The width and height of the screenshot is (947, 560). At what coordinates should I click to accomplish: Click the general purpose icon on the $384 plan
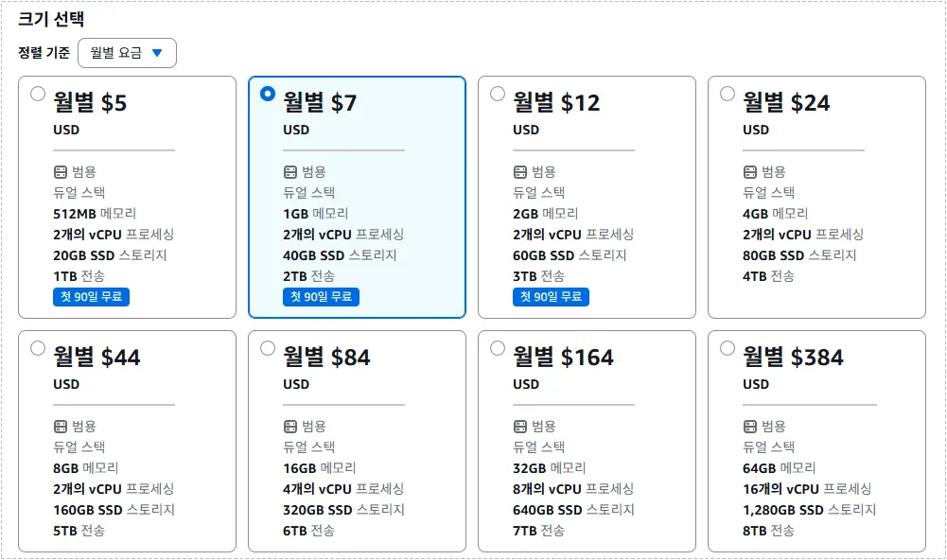pyautogui.click(x=747, y=426)
